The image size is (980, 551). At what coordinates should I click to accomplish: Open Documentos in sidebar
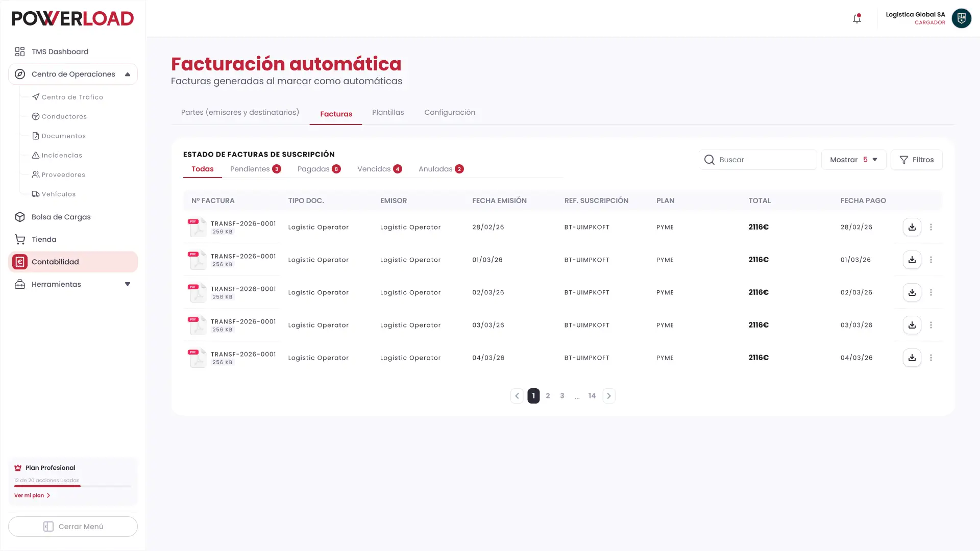[59, 136]
